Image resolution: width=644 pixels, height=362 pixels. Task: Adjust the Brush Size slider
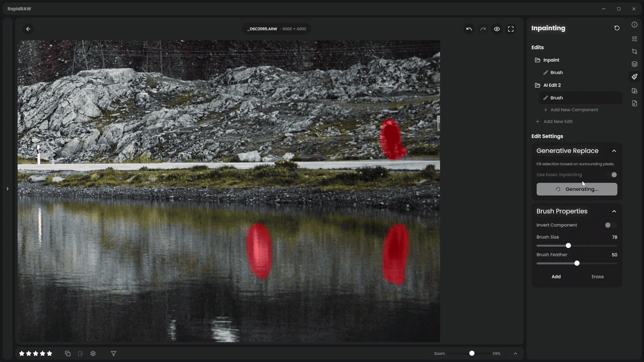tap(577, 246)
